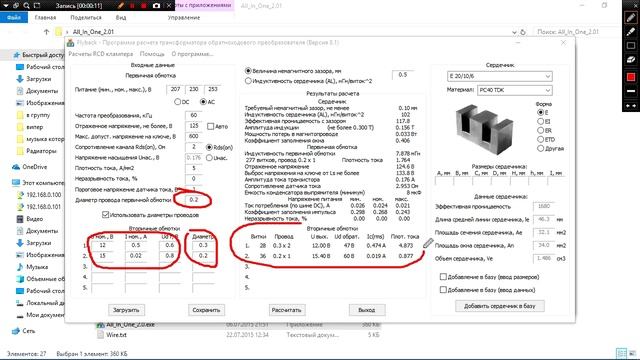Screen dimensions: 640x360
Task: Click undo/redo arrows in annotation panel
Action: click(x=631, y=106)
